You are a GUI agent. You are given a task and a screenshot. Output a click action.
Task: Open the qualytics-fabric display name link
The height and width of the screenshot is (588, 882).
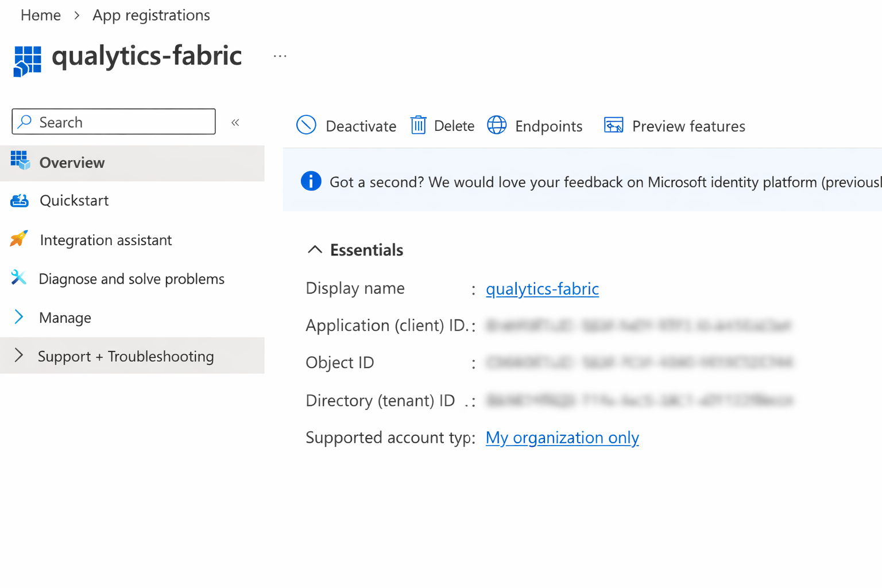click(x=542, y=289)
